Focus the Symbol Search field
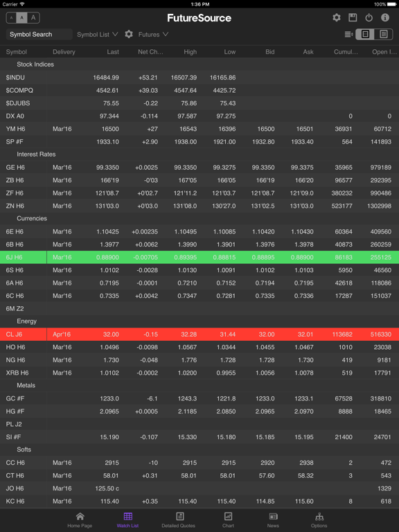Viewport: 399px width, 532px height. coord(39,34)
